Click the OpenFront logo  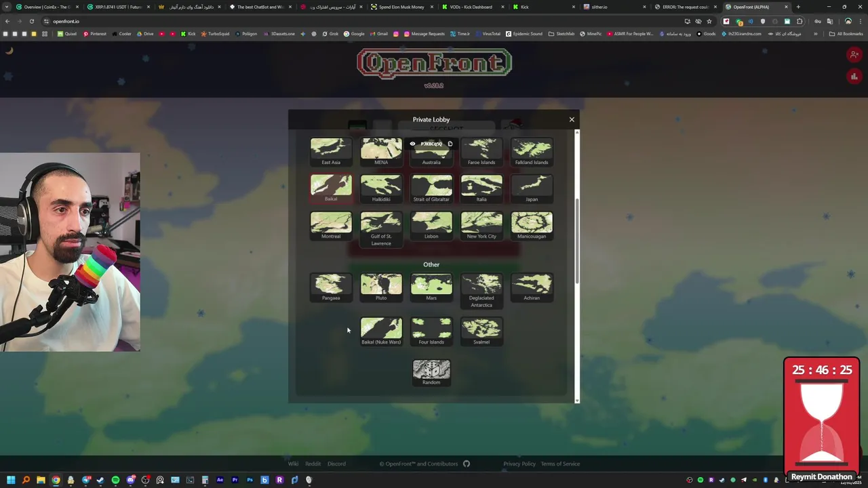click(434, 64)
